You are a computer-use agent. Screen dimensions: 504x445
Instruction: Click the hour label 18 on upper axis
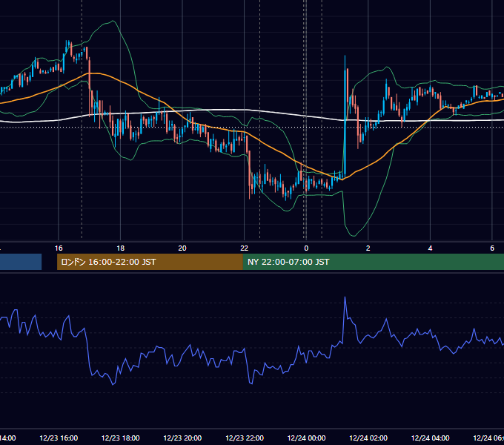click(121, 248)
